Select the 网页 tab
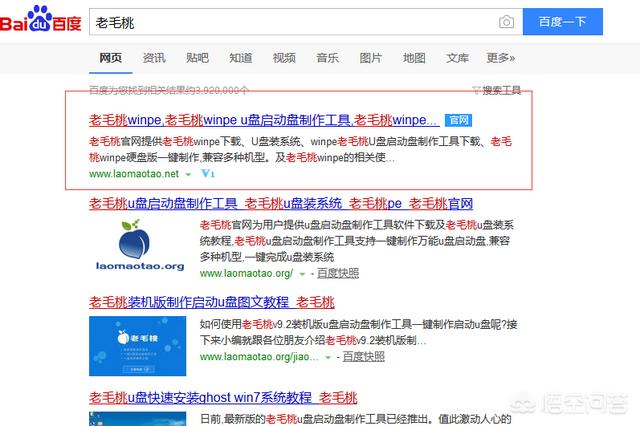 (111, 58)
